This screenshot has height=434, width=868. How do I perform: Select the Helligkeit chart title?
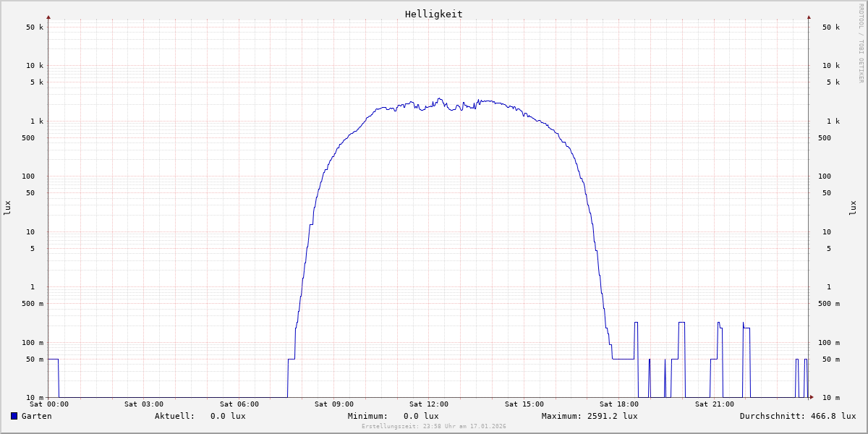pyautogui.click(x=433, y=14)
